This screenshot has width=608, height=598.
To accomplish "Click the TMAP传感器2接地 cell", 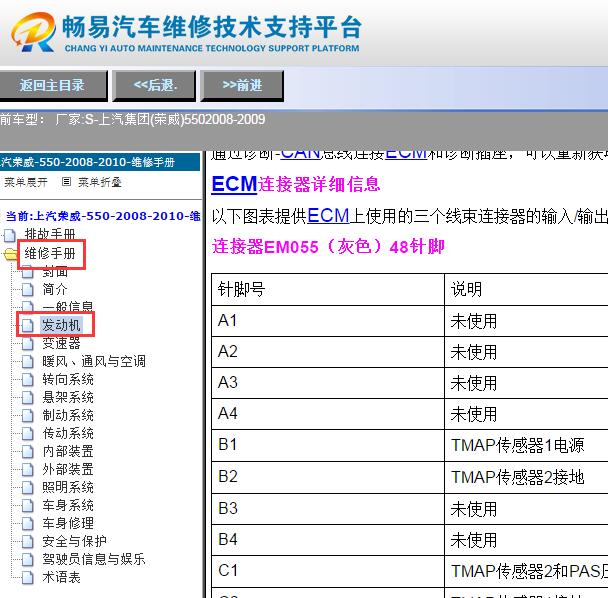I will [526, 477].
